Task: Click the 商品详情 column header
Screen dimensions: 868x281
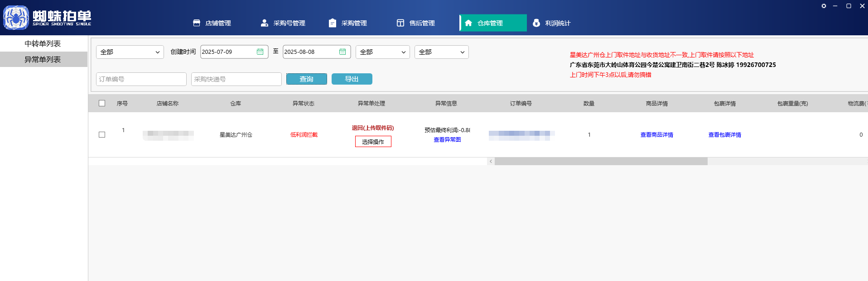Action: pyautogui.click(x=657, y=104)
